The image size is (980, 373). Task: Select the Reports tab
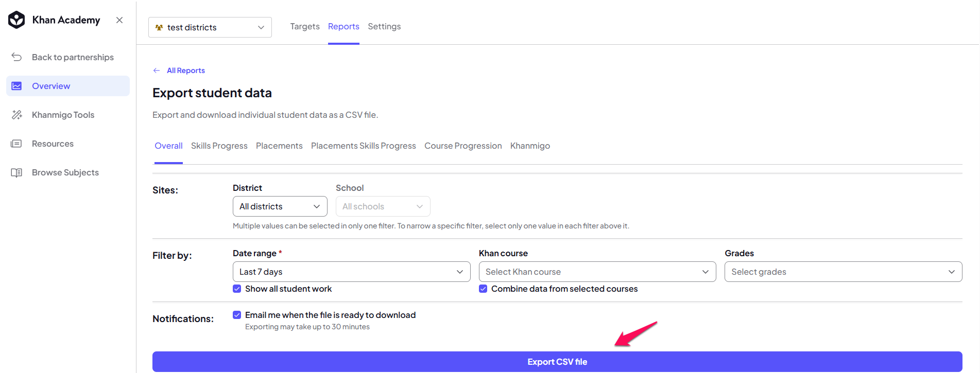343,26
